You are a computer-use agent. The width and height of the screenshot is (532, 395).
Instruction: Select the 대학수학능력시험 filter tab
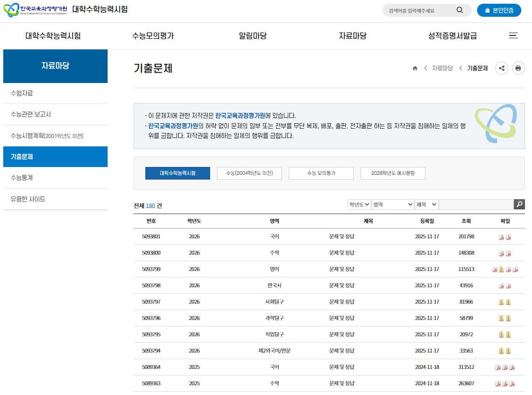tap(177, 173)
